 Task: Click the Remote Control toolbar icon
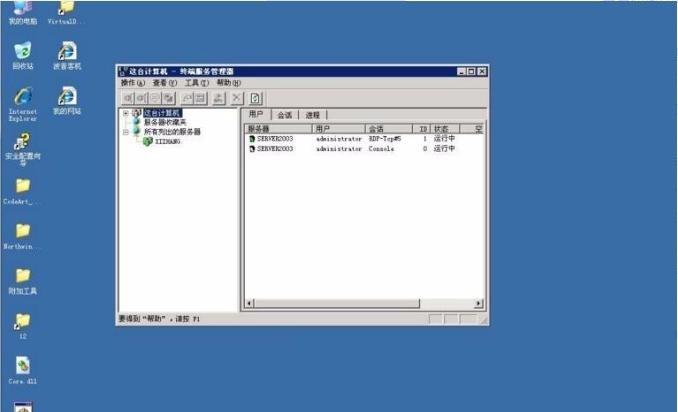point(169,99)
